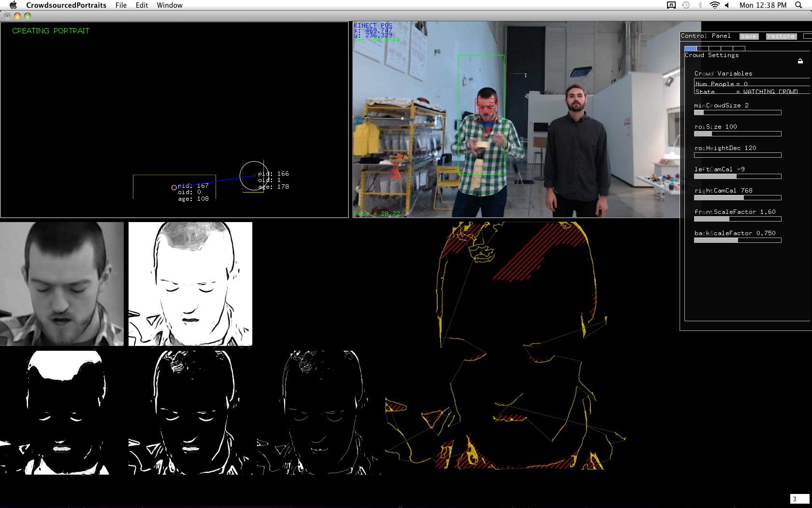
Task: Adjust the leftCamCal slider
Action: coord(738,177)
